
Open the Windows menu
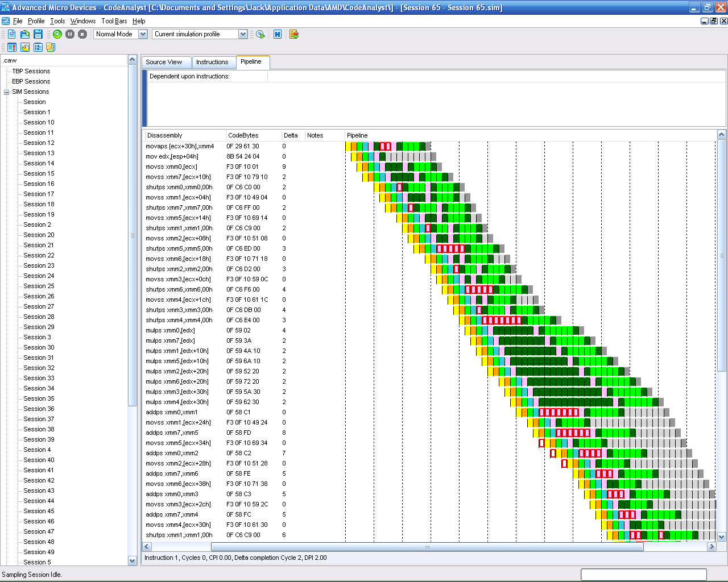tap(83, 21)
